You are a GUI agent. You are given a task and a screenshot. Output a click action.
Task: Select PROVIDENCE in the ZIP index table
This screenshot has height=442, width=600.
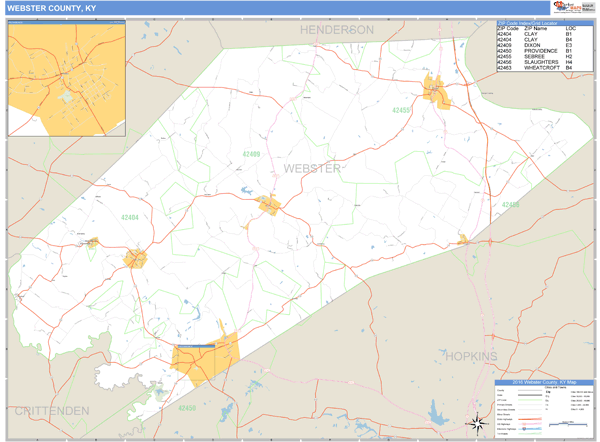click(541, 51)
